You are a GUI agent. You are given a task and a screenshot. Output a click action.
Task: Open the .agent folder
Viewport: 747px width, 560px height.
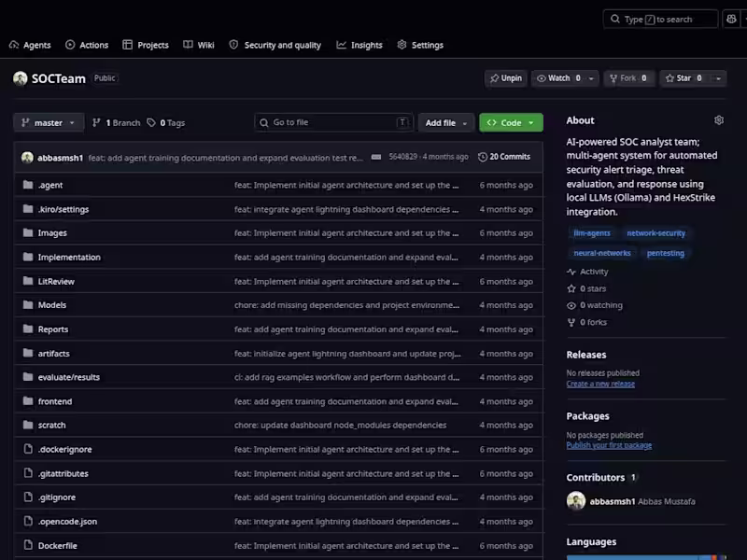(x=50, y=185)
